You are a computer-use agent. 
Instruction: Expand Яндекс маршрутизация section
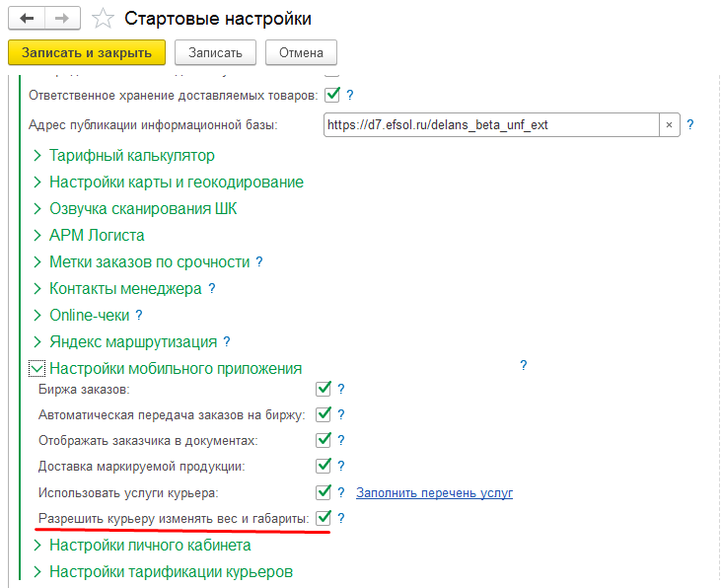[37, 342]
